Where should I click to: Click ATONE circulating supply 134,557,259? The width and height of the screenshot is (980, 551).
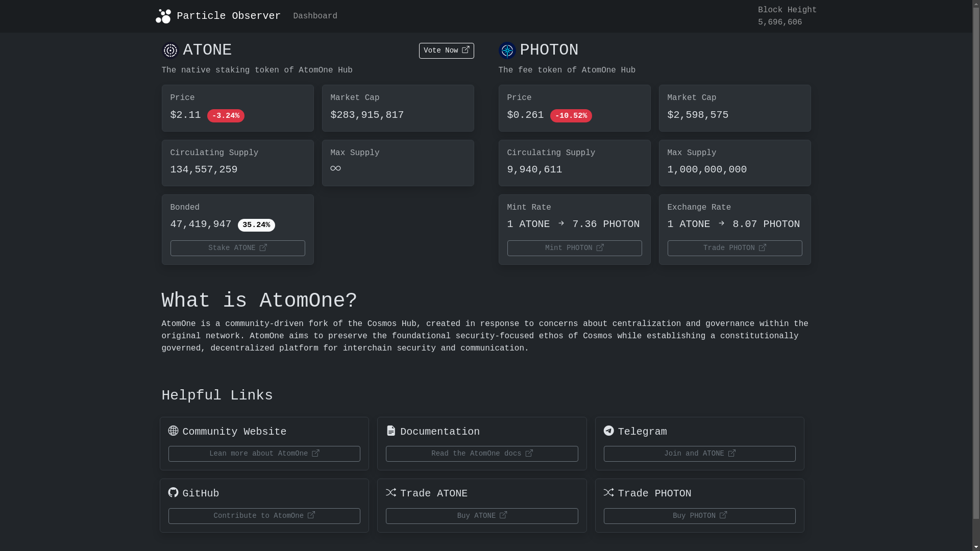(x=204, y=169)
